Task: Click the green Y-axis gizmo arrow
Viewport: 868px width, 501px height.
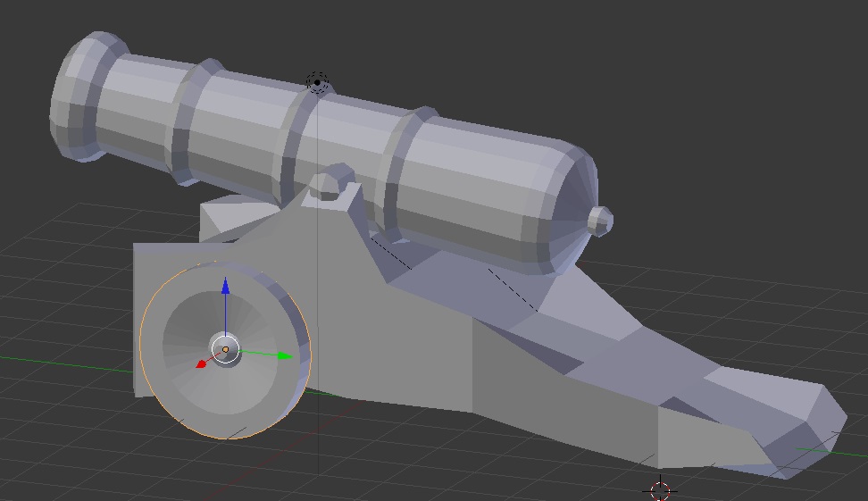Action: (x=284, y=355)
